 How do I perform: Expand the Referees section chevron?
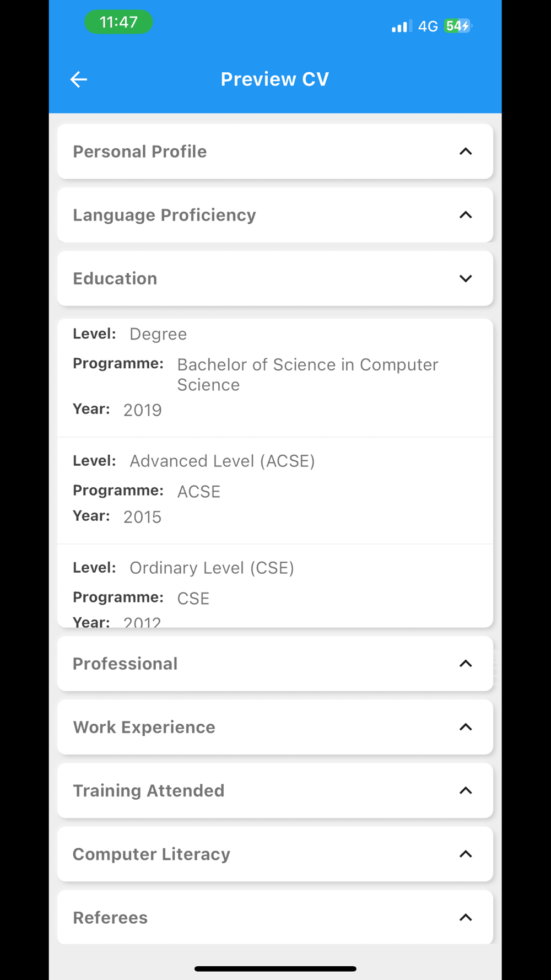tap(466, 917)
